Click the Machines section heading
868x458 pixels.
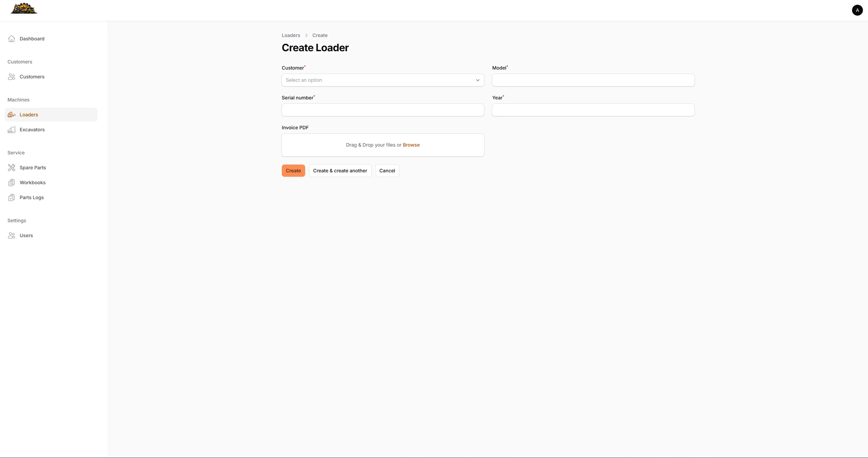18,100
